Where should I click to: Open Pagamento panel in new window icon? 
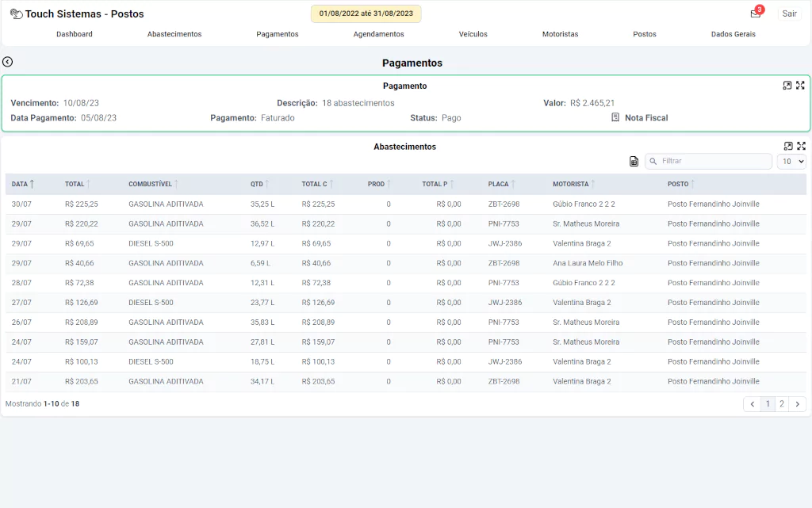[787, 86]
